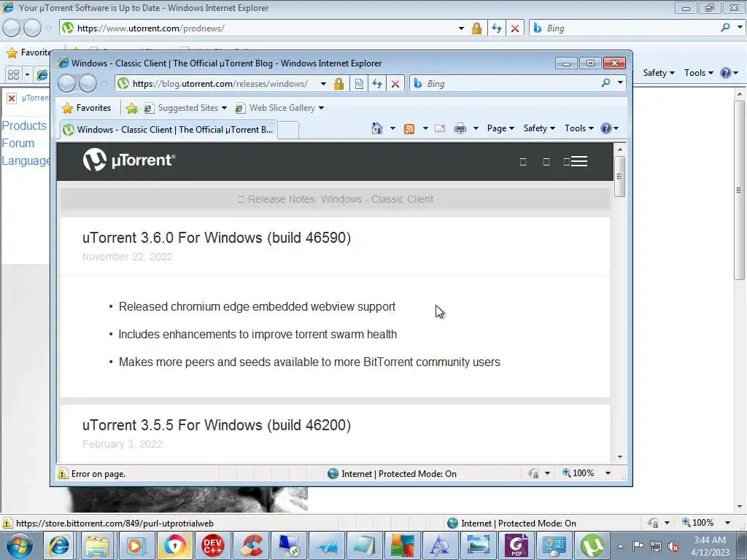This screenshot has height=560, width=747.
Task: Click the uTorrent 3.5.5 For Windows heading
Action: (216, 425)
